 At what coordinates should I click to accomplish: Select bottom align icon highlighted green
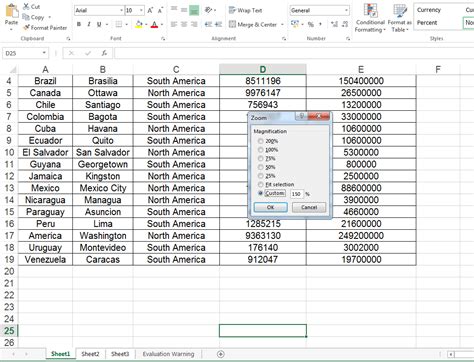tap(194, 10)
